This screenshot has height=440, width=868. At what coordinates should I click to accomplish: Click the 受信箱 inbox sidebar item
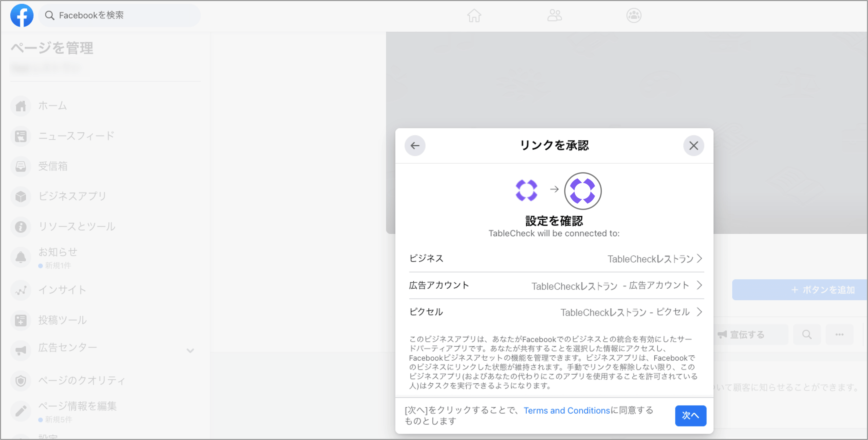tap(53, 166)
